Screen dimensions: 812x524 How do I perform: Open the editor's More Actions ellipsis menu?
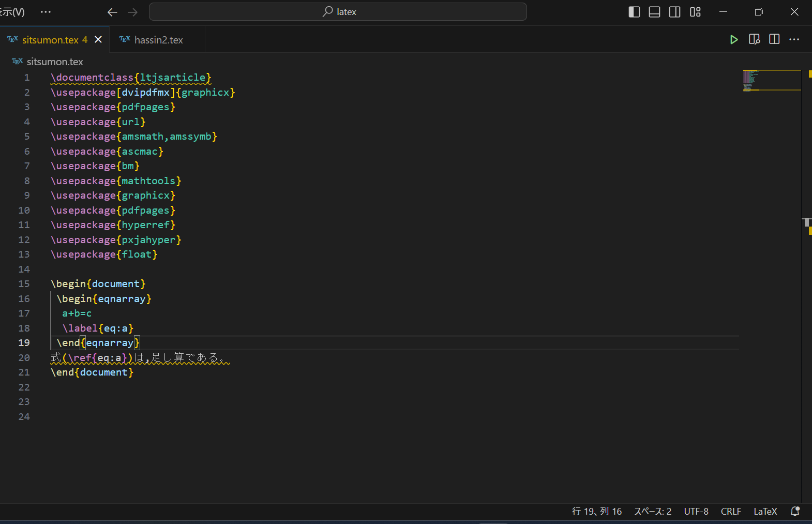tap(794, 39)
